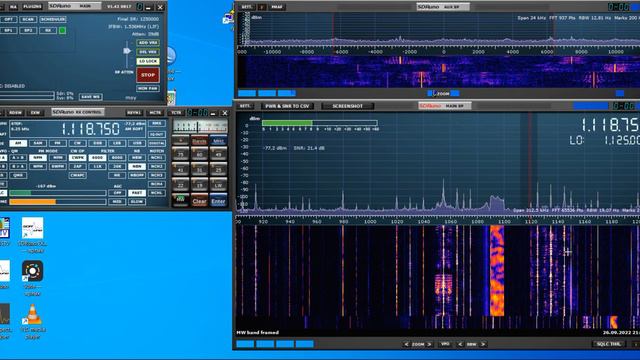Toggle the SP1 spectrum window
The image size is (640, 360).
[x=9, y=30]
